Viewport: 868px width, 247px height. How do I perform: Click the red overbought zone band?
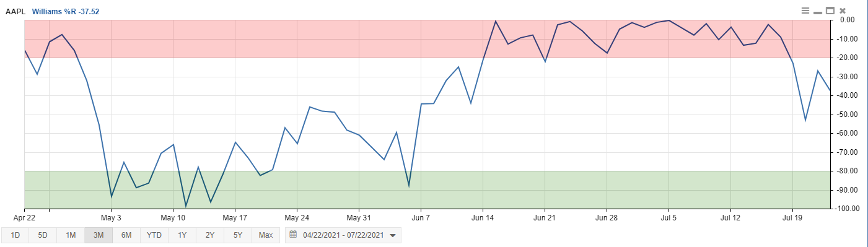tap(427, 38)
